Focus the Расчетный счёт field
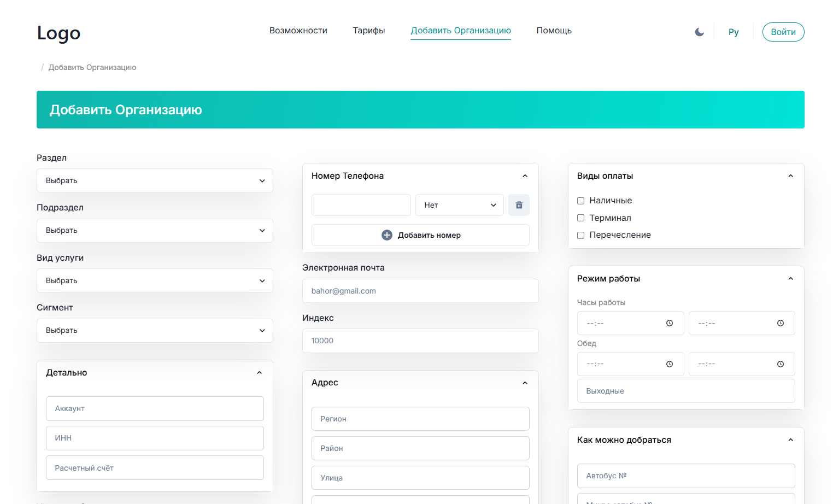The image size is (833, 504). pyautogui.click(x=155, y=468)
